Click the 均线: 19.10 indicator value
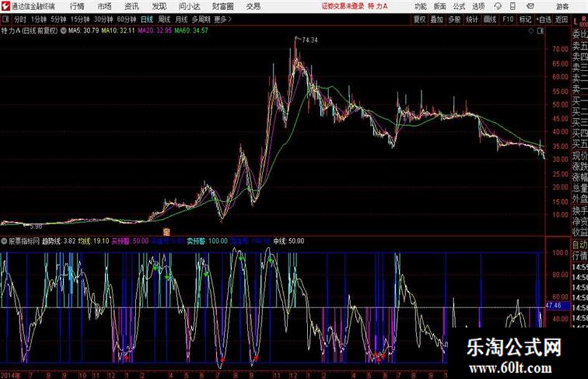The height and width of the screenshot is (379, 588). (x=93, y=241)
